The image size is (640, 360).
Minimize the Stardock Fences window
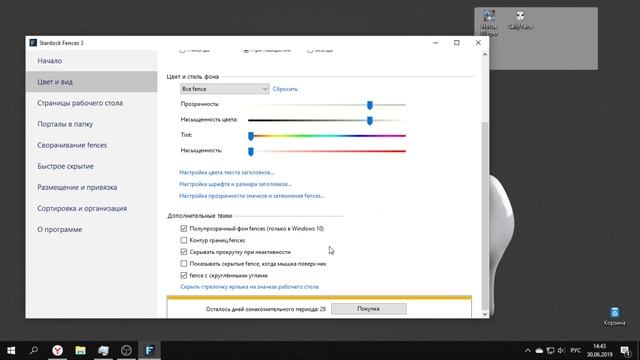436,43
